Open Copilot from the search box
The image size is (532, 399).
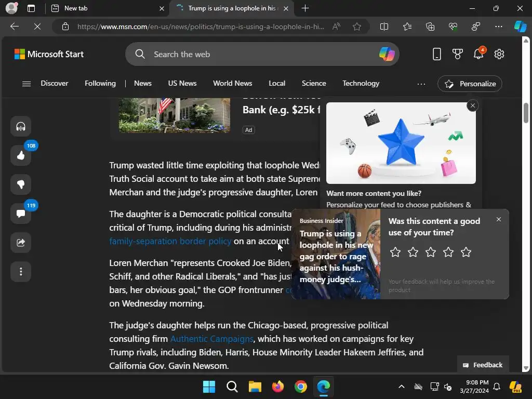pos(387,54)
